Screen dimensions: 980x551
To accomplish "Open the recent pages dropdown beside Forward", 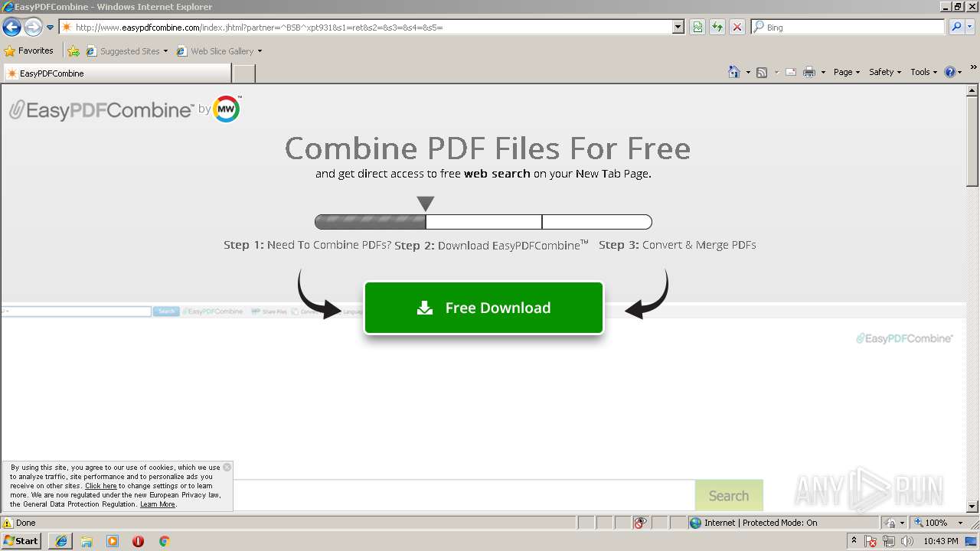I will pos(51,28).
